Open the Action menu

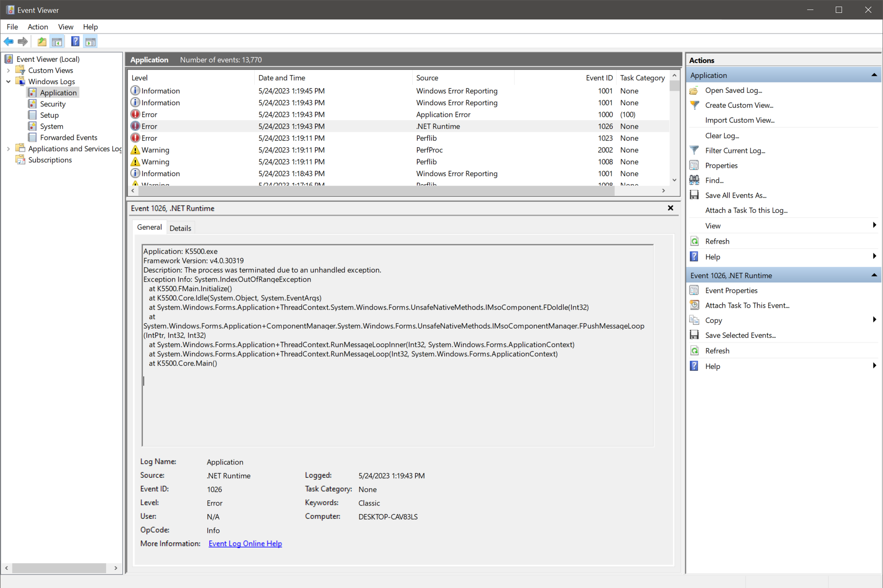pyautogui.click(x=38, y=27)
